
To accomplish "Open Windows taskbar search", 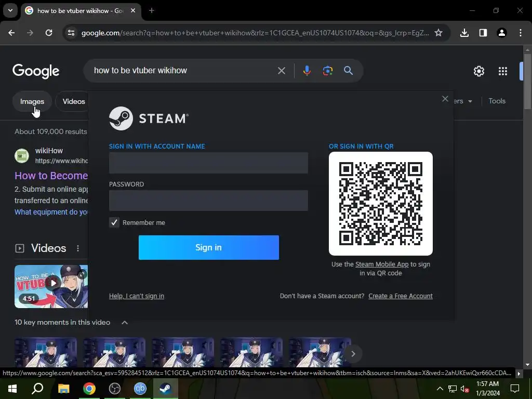I will [37, 389].
